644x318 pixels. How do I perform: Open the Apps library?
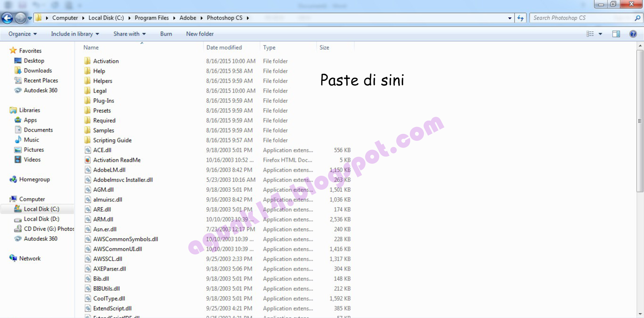(30, 120)
